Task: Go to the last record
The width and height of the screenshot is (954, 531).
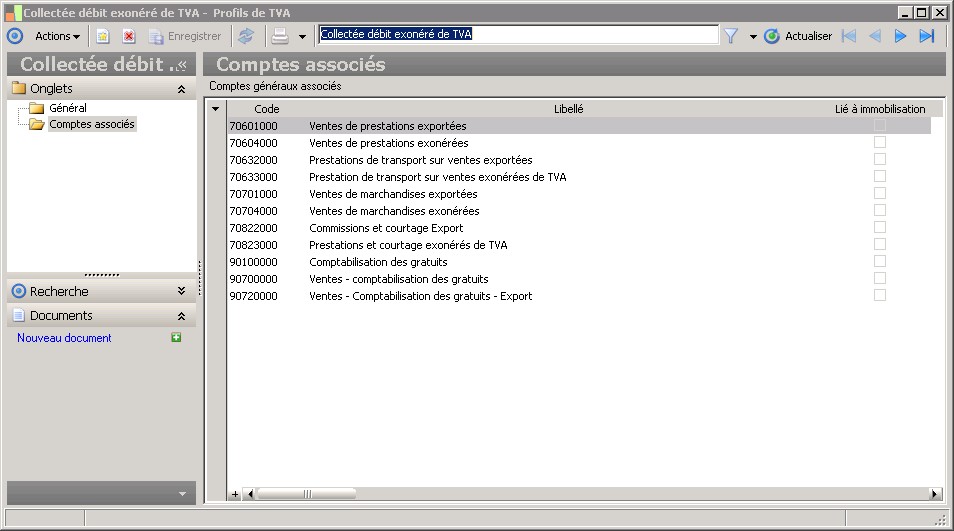Action: click(927, 36)
